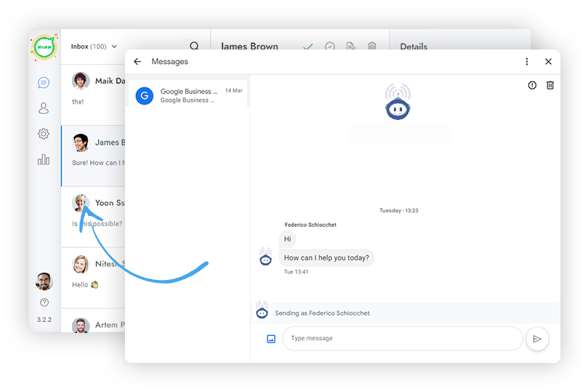Open the settings gear in sidebar
588x389 pixels.
click(44, 134)
